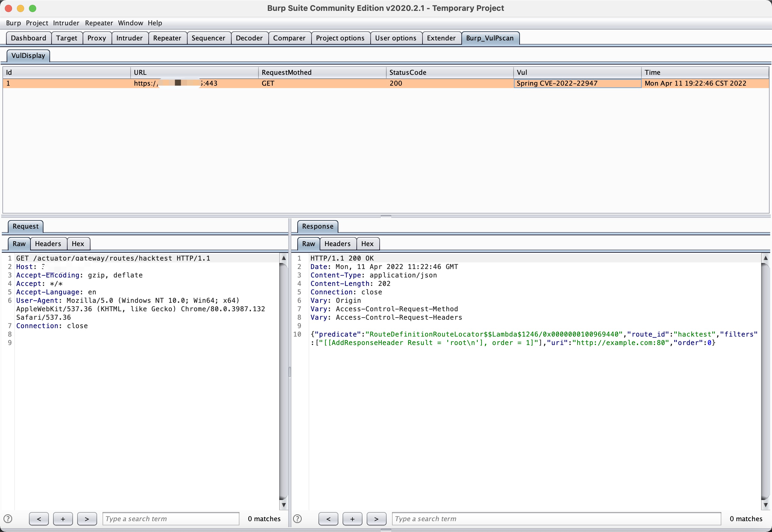Click previous match arrow in response search
The width and height of the screenshot is (772, 532).
coord(328,519)
